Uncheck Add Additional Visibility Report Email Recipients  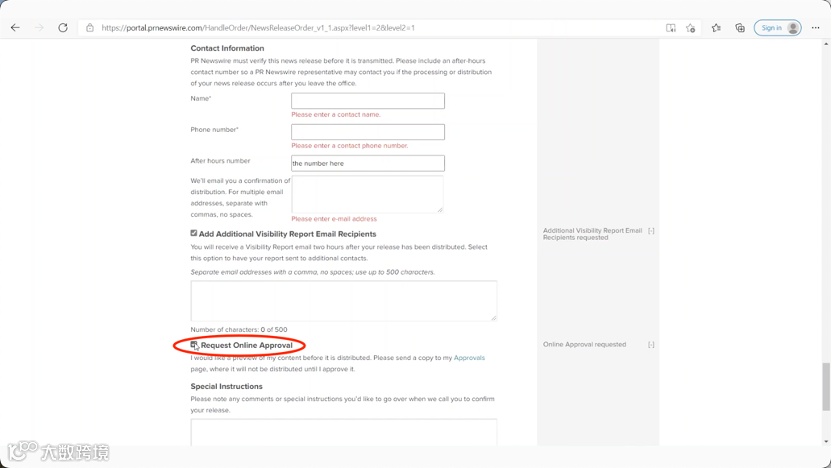coord(194,233)
